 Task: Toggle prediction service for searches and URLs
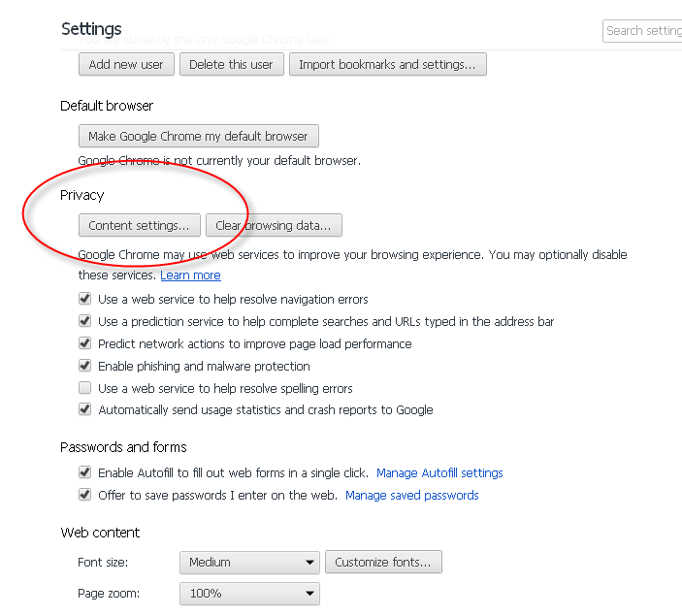84,321
